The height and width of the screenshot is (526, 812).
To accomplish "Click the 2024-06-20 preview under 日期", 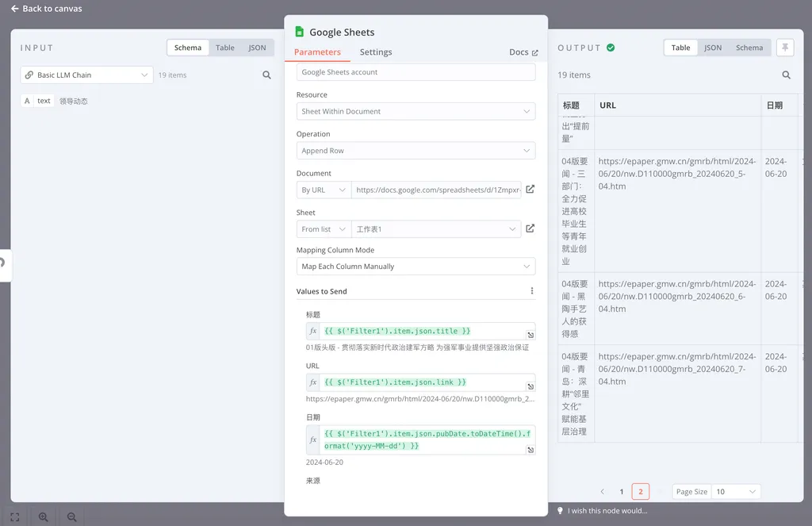I will click(324, 463).
